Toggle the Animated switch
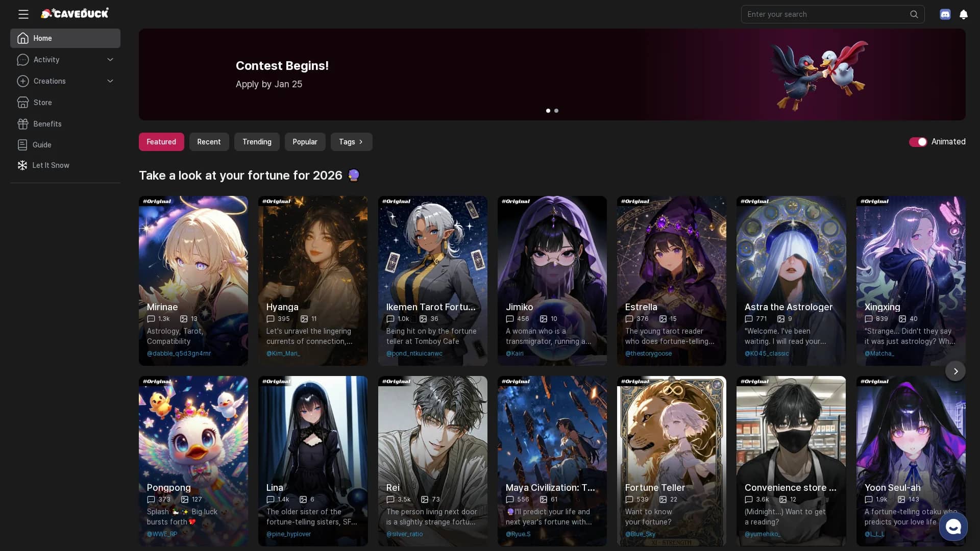Viewport: 980px width, 551px height. click(x=918, y=142)
